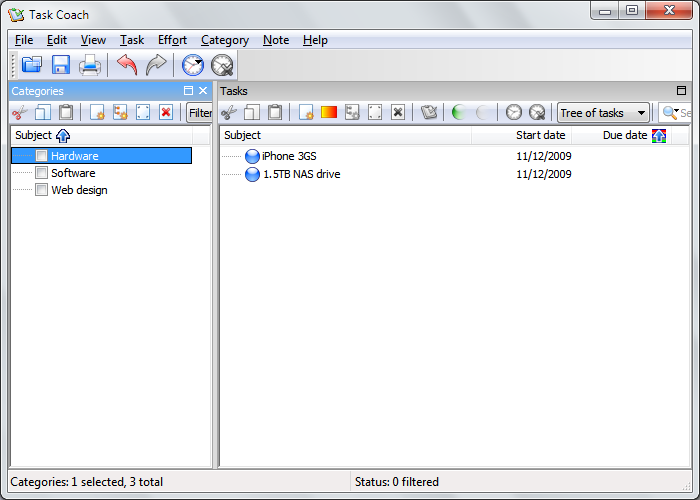Click 1.5TB NAS drive start date cell
Viewport: 700px width, 500px height.
pos(544,174)
